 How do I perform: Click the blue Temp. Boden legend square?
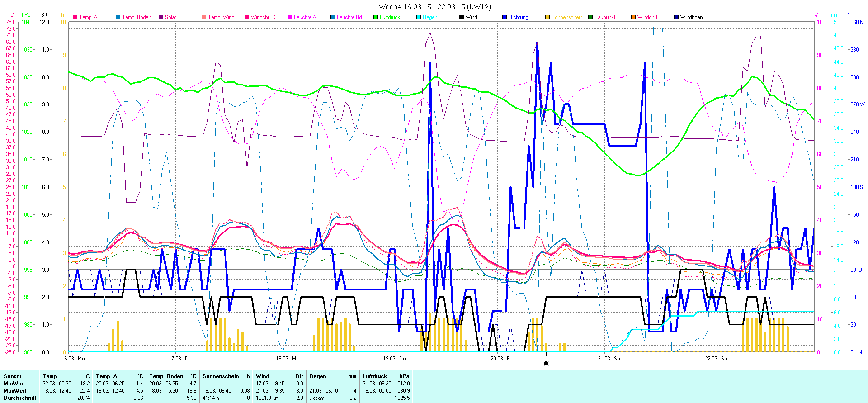[118, 17]
